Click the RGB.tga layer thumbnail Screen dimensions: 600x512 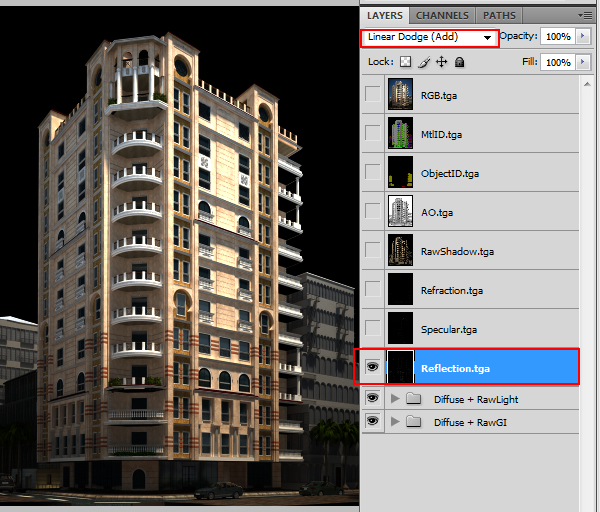pos(400,94)
